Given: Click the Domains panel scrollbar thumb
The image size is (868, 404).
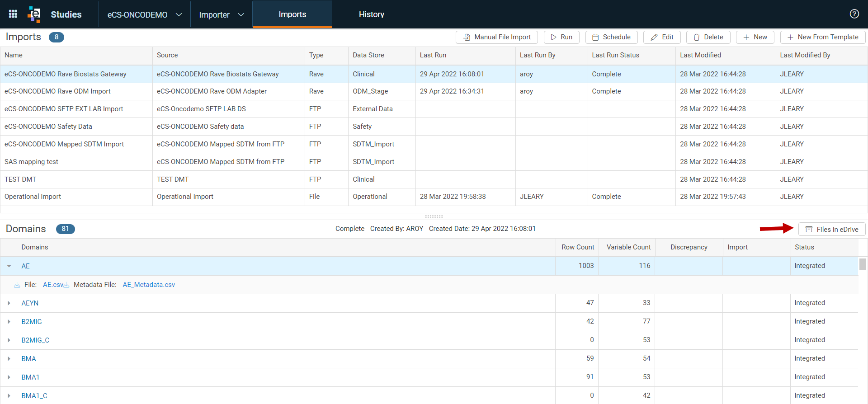Looking at the screenshot, I should point(863,264).
